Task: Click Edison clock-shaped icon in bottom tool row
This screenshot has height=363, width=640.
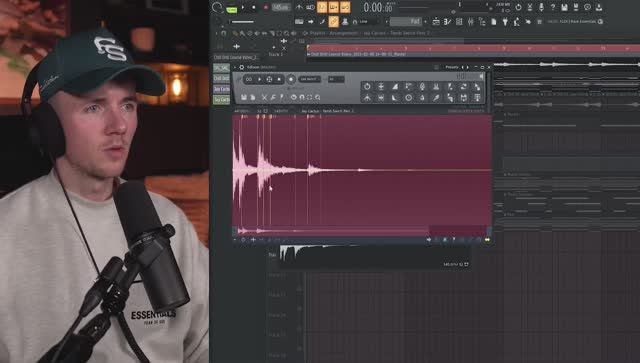Action: click(409, 98)
